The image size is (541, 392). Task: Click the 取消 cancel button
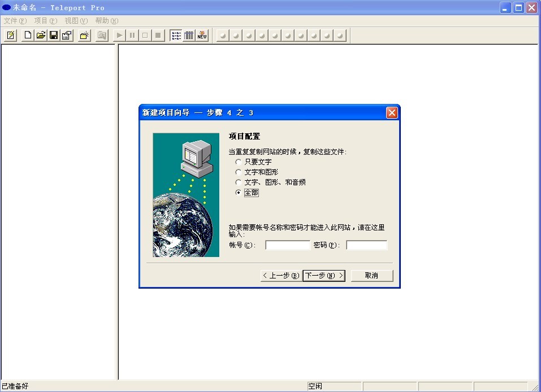[x=372, y=276]
